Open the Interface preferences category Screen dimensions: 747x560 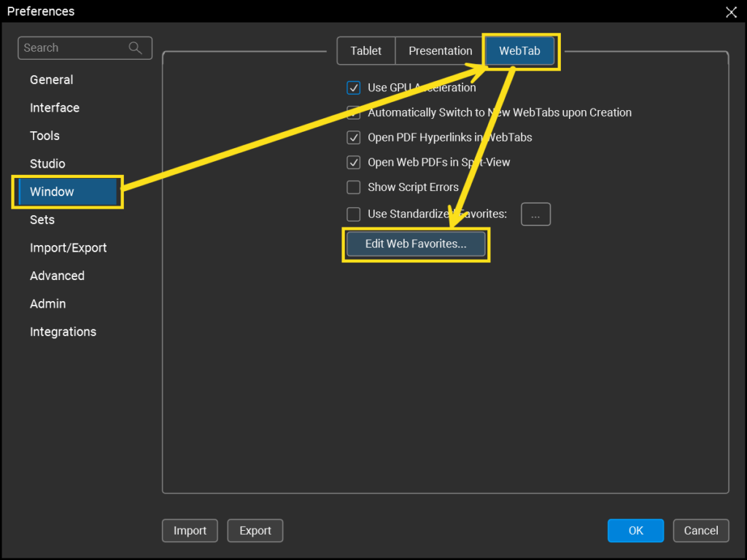click(55, 108)
